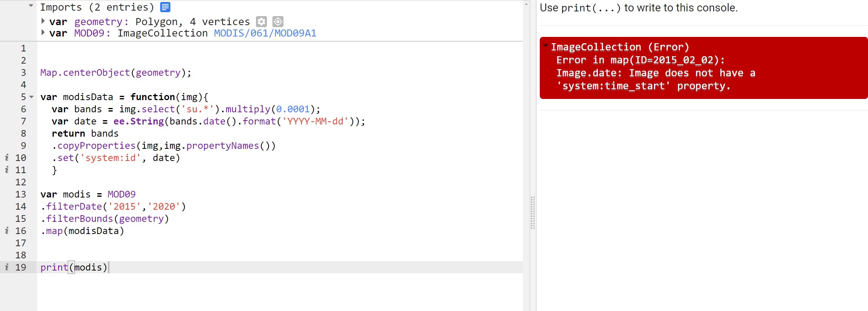868x311 pixels.
Task: Click line number 13 in gutter
Action: pyautogui.click(x=20, y=194)
